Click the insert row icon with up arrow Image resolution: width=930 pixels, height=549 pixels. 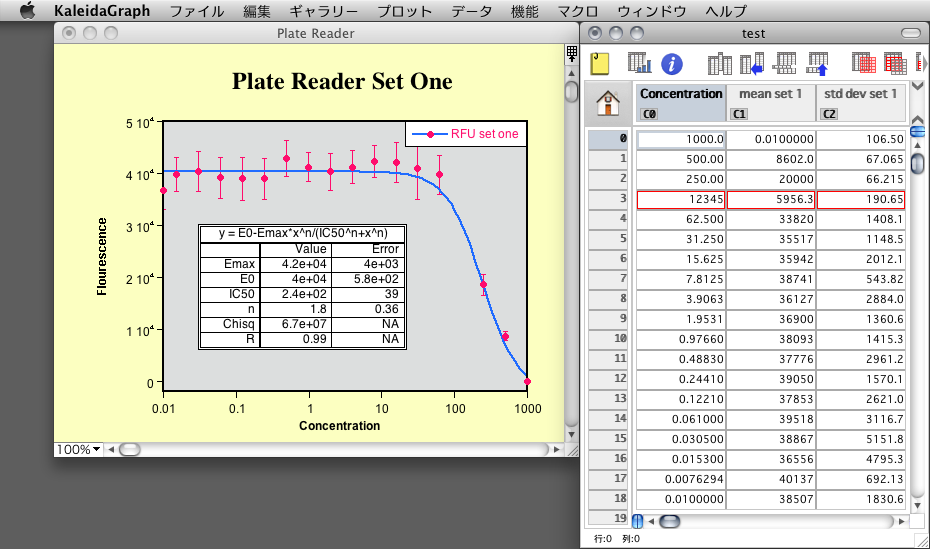coord(817,63)
